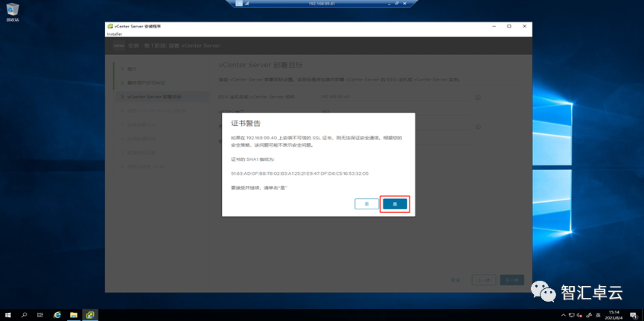Image resolution: width=644 pixels, height=321 pixels.
Task: Select the vCenter installer taskbar icon
Action: pos(90,315)
